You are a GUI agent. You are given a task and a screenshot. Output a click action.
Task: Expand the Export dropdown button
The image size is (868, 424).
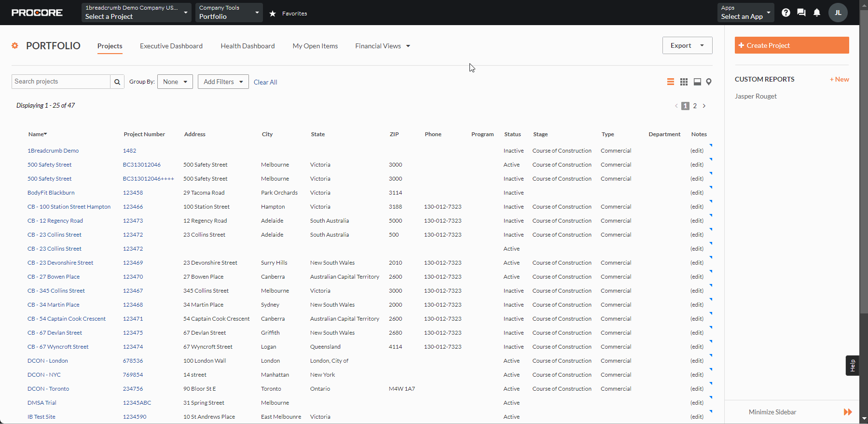click(x=687, y=45)
